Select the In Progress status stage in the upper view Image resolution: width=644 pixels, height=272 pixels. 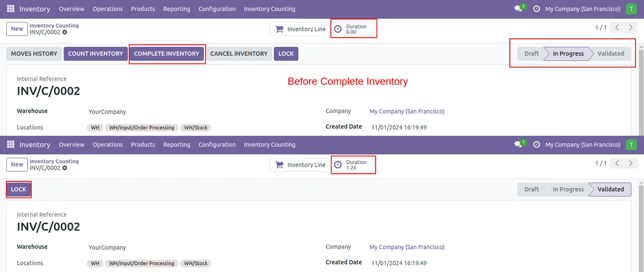click(568, 54)
